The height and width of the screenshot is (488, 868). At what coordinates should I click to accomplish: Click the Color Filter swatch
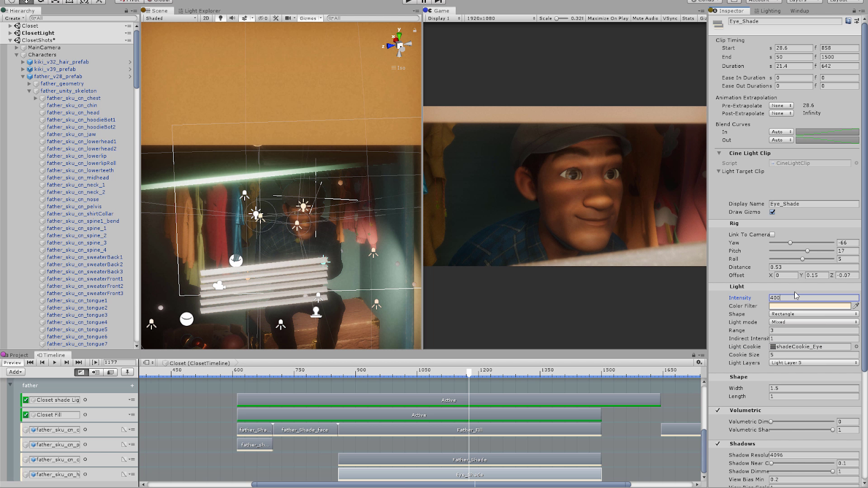[809, 306]
